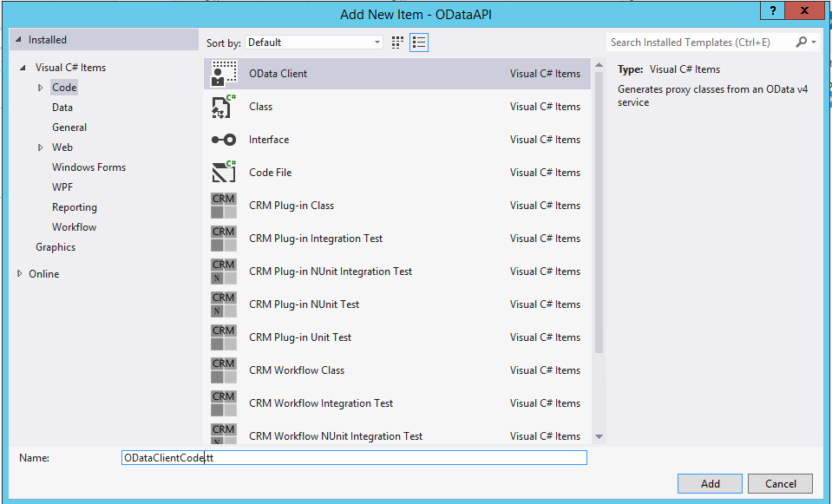This screenshot has height=504, width=832.
Task: Collapse the Visual C# Items node
Action: click(x=23, y=68)
